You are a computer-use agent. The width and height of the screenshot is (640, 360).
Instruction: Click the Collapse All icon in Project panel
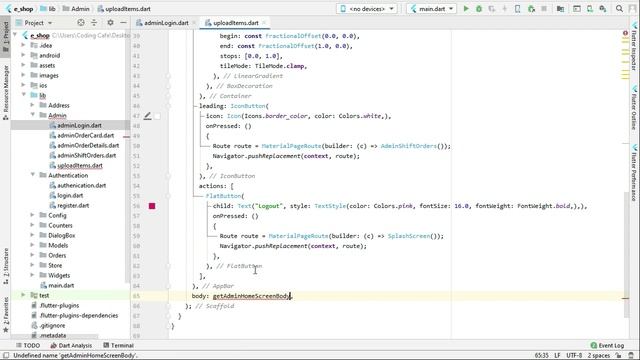tap(94, 23)
